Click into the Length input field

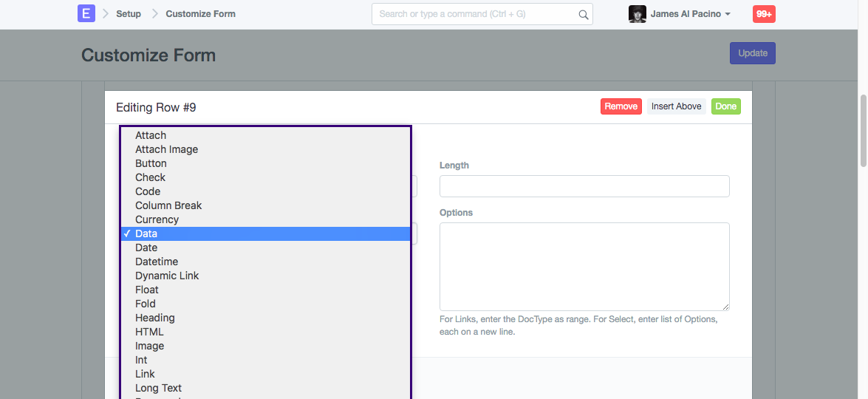coord(584,186)
